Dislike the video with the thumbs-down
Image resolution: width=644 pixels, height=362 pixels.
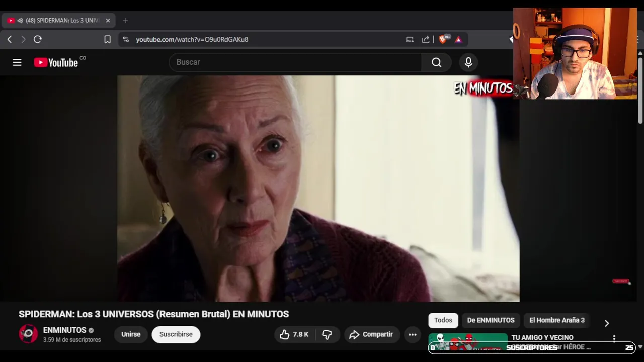327,334
